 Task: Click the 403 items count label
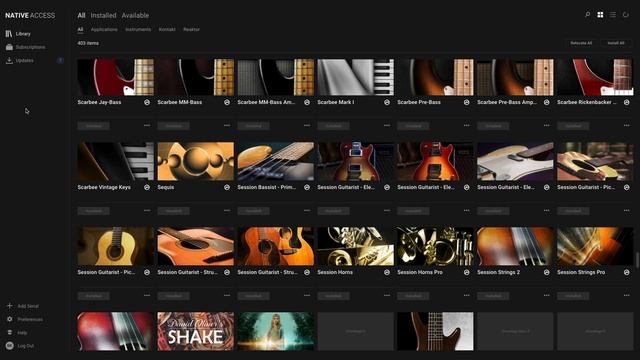pos(88,43)
